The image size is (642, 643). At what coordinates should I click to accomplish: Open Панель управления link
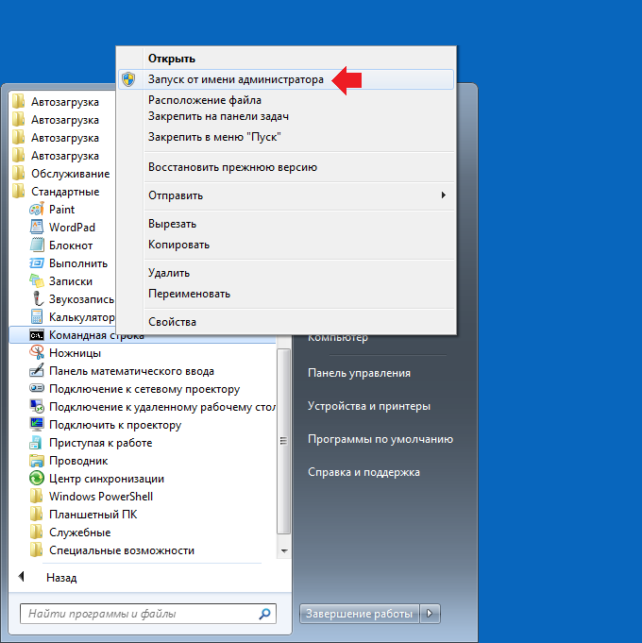click(359, 373)
